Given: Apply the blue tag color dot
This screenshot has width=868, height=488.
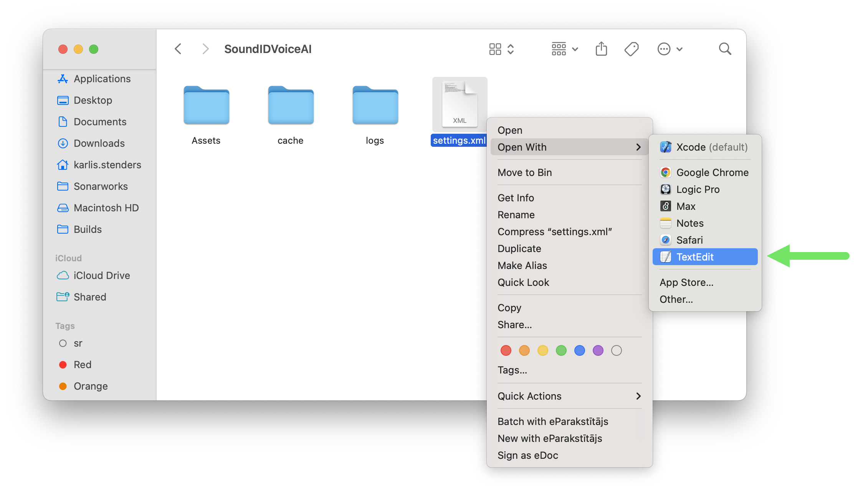Looking at the screenshot, I should point(580,350).
